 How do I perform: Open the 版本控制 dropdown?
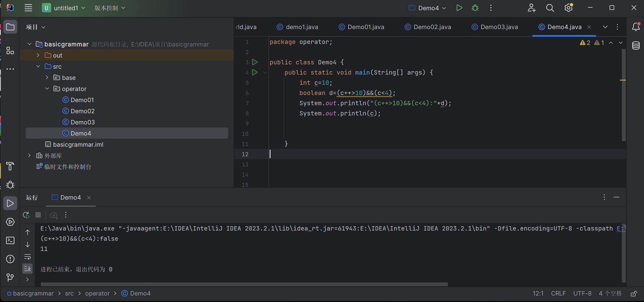(x=110, y=8)
